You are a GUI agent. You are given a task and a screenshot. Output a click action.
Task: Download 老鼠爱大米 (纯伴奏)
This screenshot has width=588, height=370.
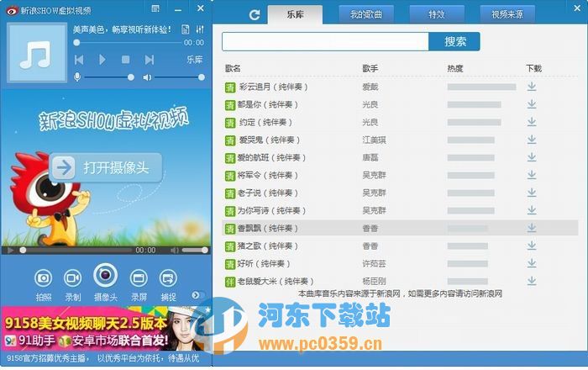pyautogui.click(x=532, y=281)
